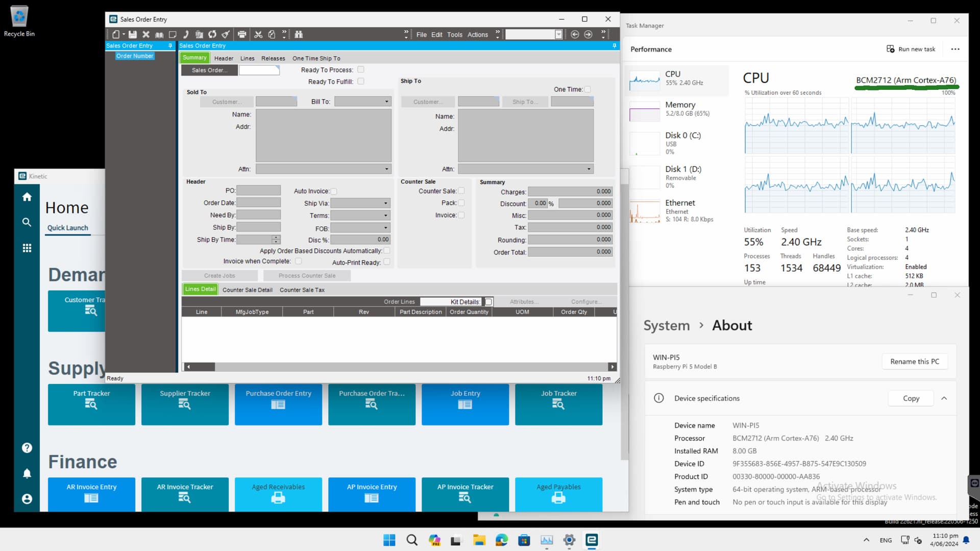Viewport: 980px width, 551px height.
Task: Click the New document toolbar icon
Action: (x=116, y=34)
